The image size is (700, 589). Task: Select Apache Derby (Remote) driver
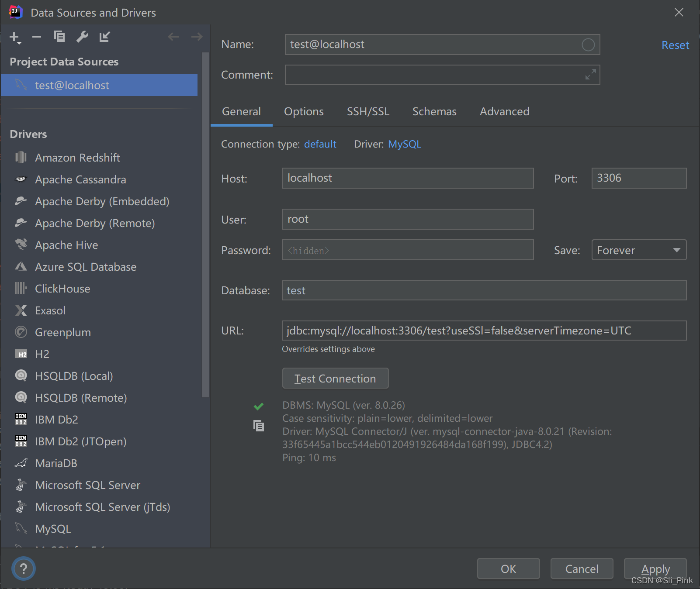99,223
